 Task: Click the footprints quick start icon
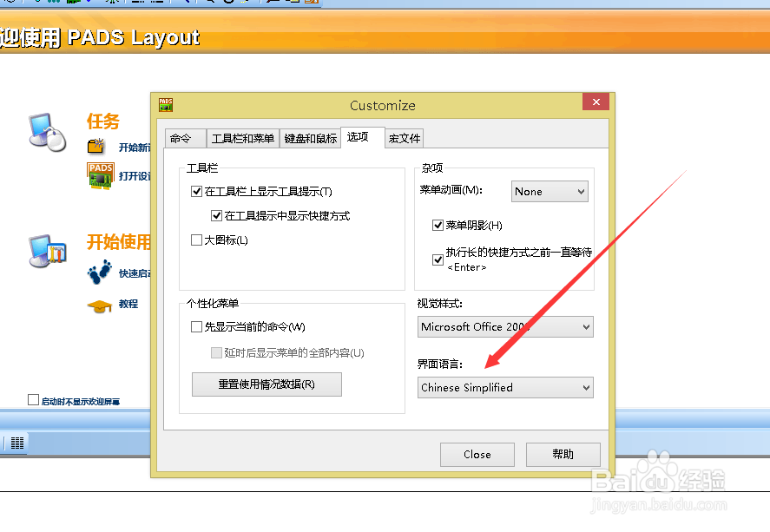click(x=100, y=272)
